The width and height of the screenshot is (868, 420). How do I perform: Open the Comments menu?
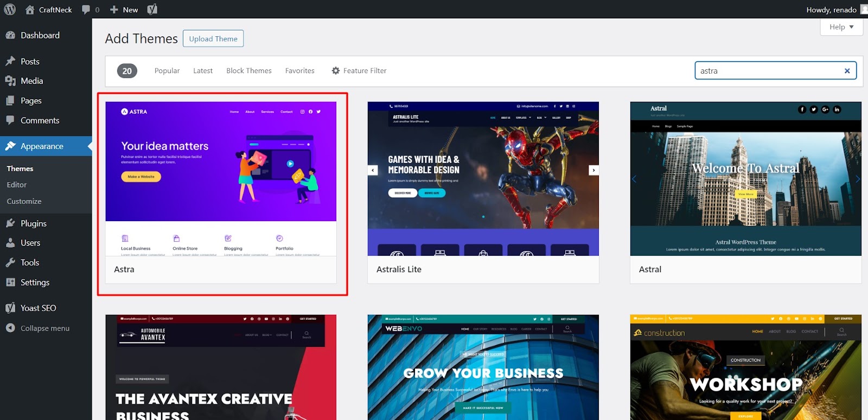pos(40,120)
